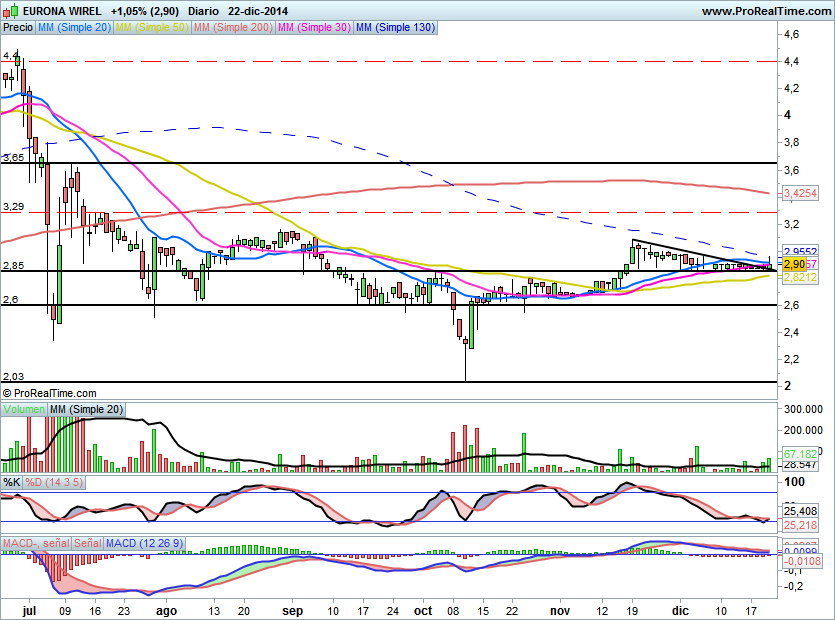835x620 pixels.
Task: Click the 3,8 price axis value
Action: pyautogui.click(x=791, y=142)
